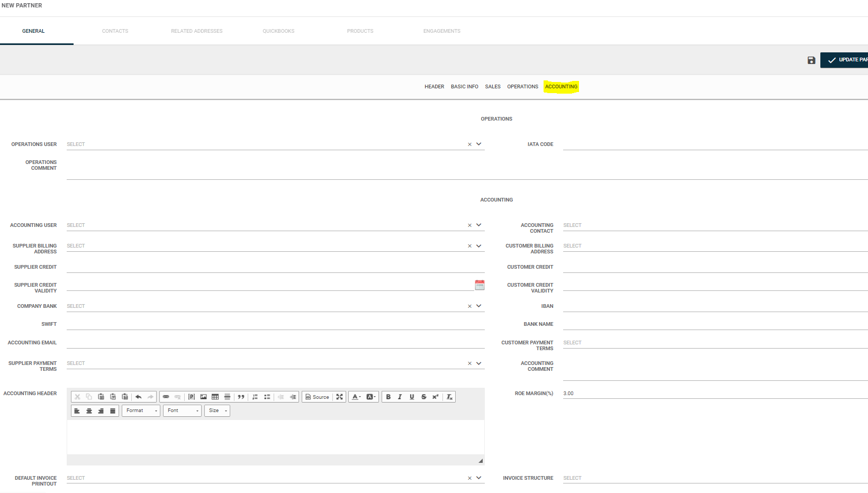Expand Default Invoice Printout dropdown arrow

click(x=479, y=478)
